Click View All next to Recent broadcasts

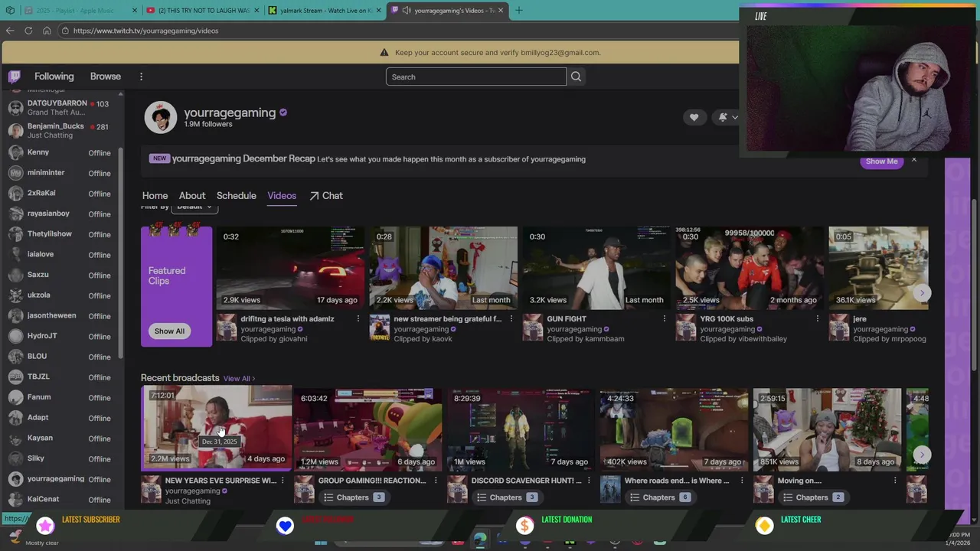[x=239, y=378]
